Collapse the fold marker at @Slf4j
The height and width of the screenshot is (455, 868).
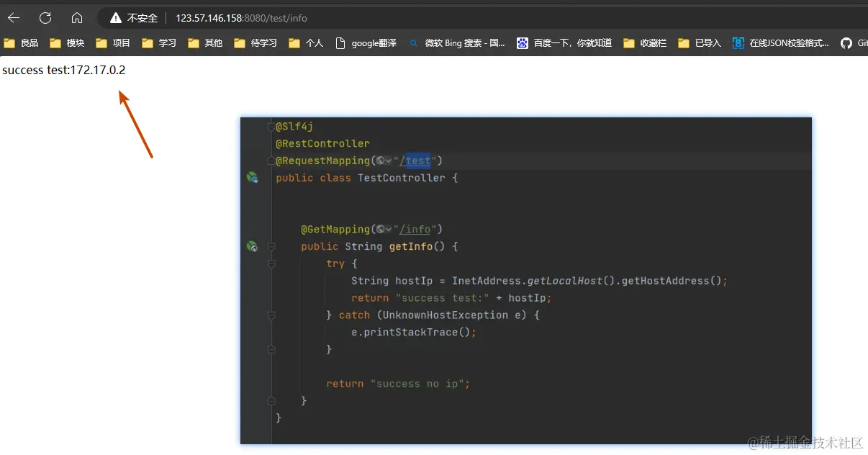pos(271,127)
